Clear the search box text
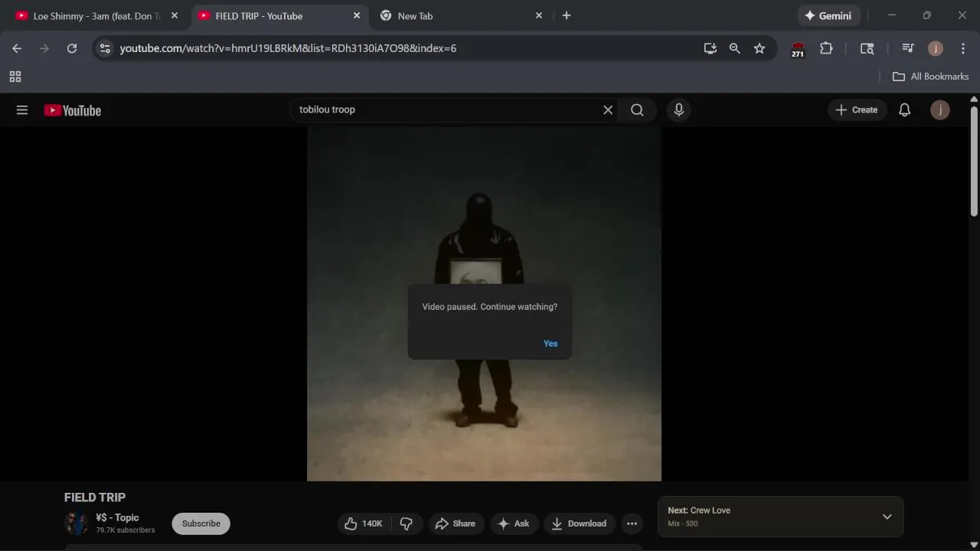This screenshot has height=551, width=980. tap(608, 110)
